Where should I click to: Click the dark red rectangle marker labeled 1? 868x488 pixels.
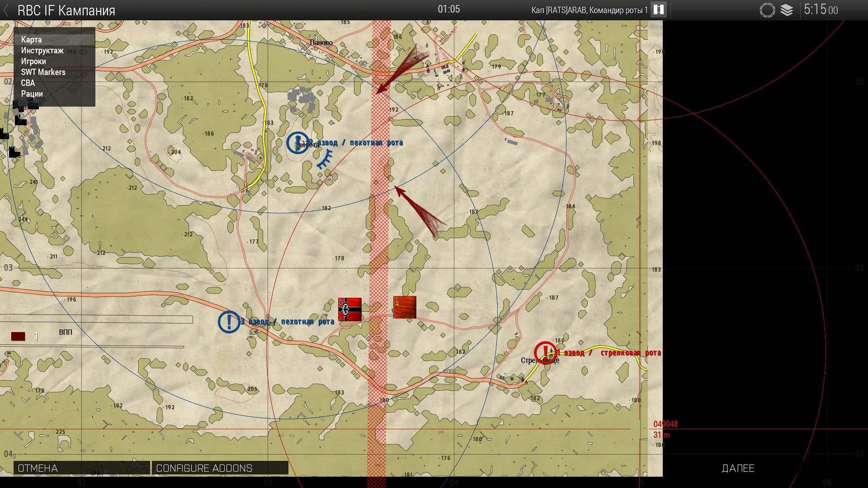click(x=18, y=336)
